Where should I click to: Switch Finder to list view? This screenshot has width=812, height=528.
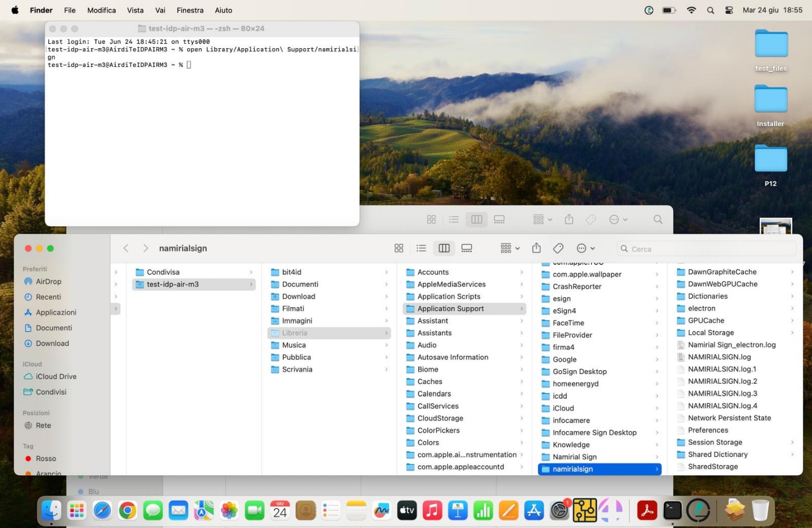[x=421, y=248]
